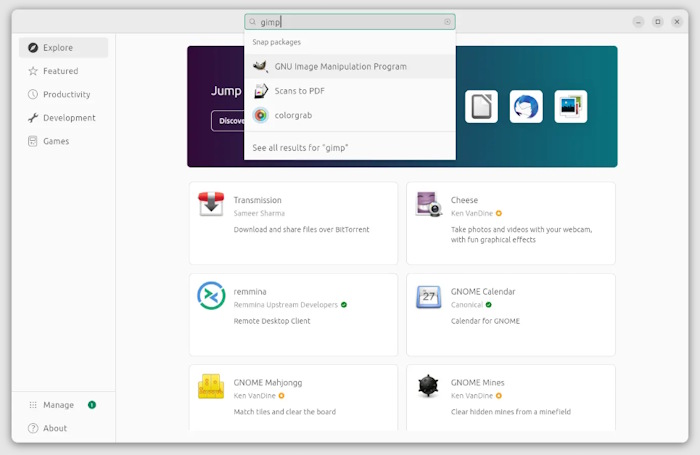700x455 pixels.
Task: Go to the Featured category
Action: click(x=63, y=71)
